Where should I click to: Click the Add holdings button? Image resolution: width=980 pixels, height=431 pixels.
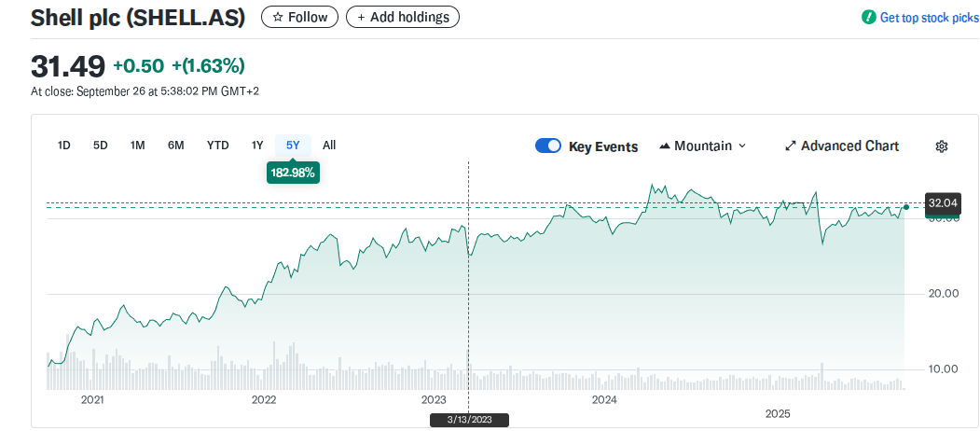click(403, 17)
